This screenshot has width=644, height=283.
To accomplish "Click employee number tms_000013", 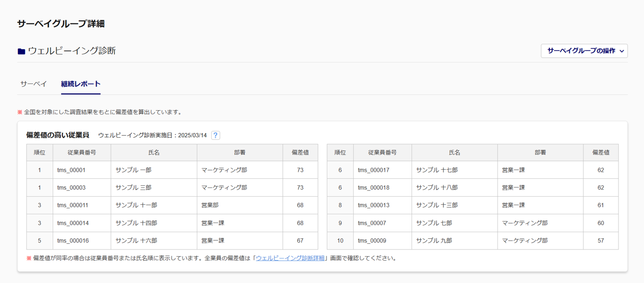I will pyautogui.click(x=373, y=205).
